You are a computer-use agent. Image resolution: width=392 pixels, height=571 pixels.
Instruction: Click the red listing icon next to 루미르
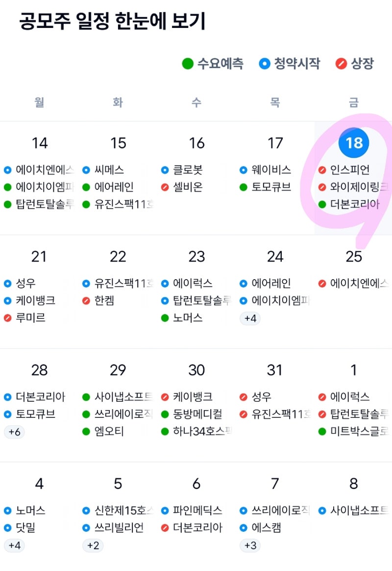7,317
